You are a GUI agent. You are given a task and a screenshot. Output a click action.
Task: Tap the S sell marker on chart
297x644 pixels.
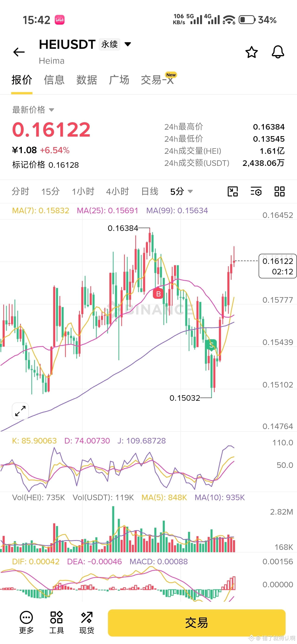211,345
